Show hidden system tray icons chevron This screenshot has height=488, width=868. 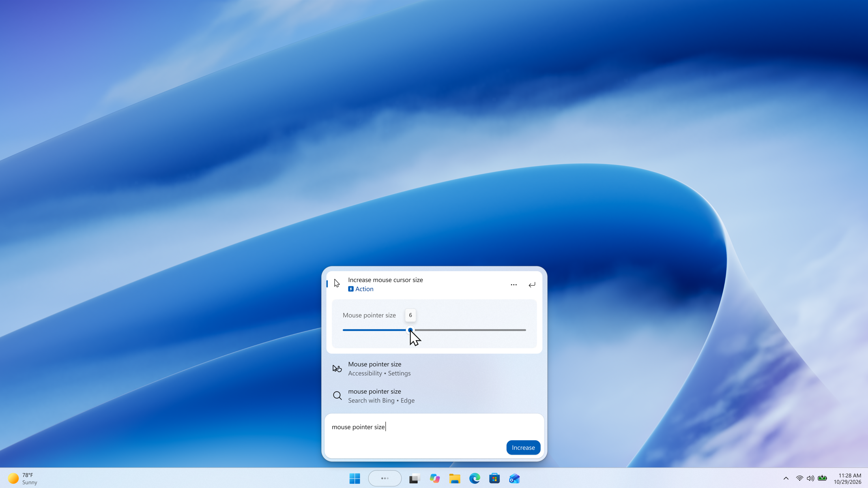pos(786,479)
